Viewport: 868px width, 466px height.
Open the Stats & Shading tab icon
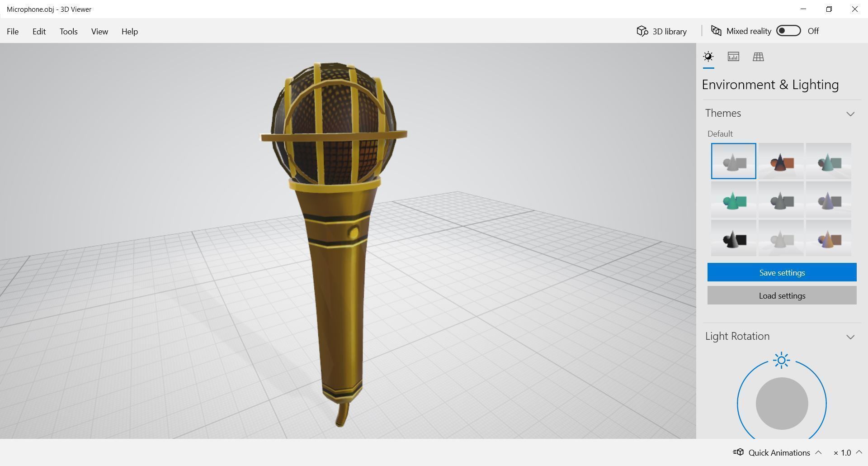(733, 57)
